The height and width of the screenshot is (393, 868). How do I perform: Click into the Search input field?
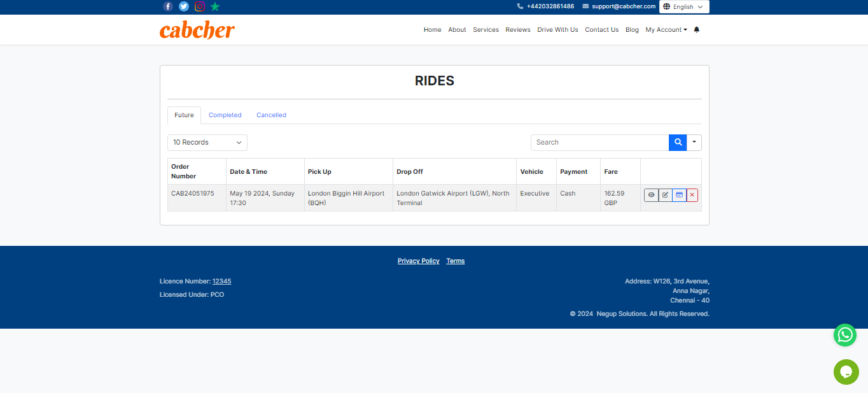pyautogui.click(x=599, y=143)
